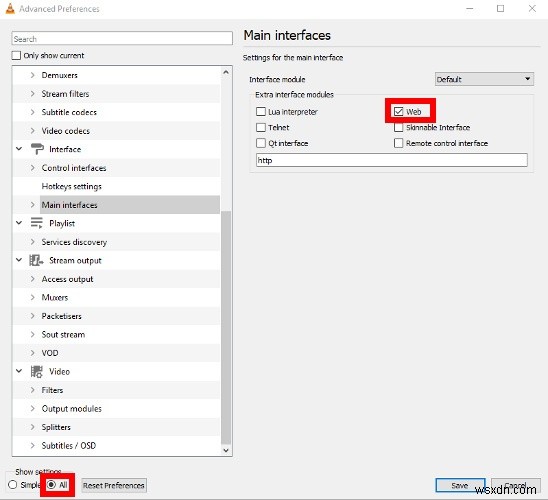
Task: Select Subtitles / OSD tree item
Action: [68, 445]
